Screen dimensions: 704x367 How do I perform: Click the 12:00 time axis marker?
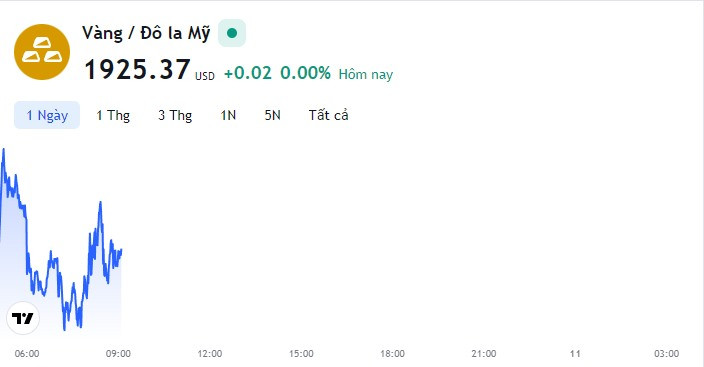point(210,354)
